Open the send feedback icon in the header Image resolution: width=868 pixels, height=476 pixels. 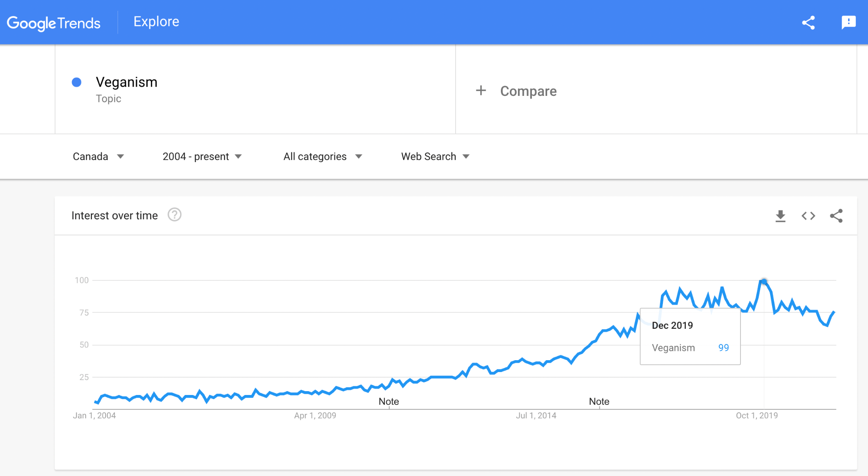(x=849, y=22)
